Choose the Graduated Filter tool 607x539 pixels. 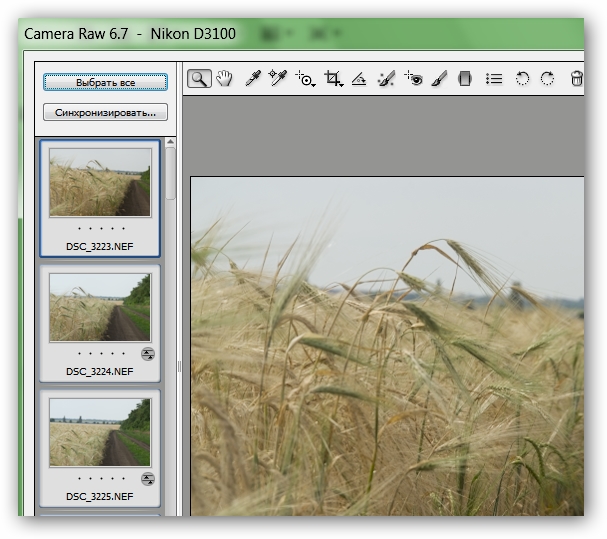(x=465, y=79)
